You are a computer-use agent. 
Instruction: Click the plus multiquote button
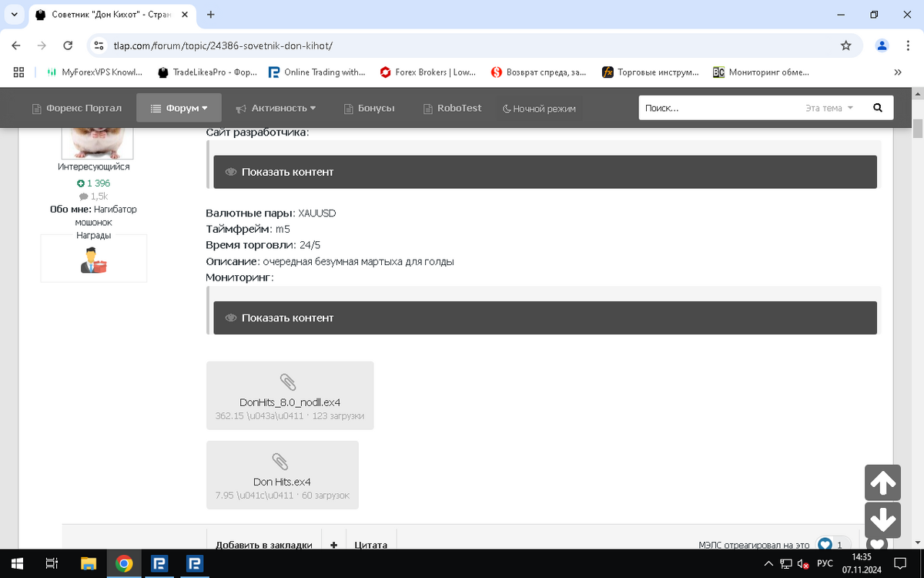pyautogui.click(x=333, y=544)
